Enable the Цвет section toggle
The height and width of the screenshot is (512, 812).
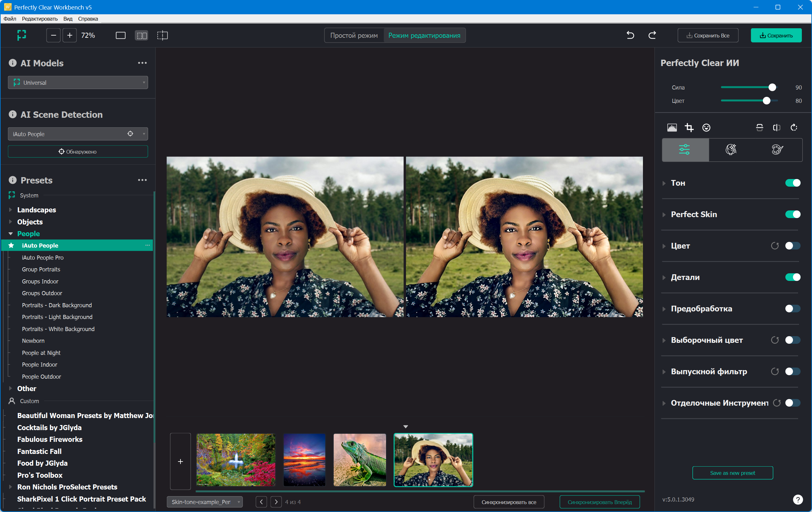pyautogui.click(x=792, y=246)
